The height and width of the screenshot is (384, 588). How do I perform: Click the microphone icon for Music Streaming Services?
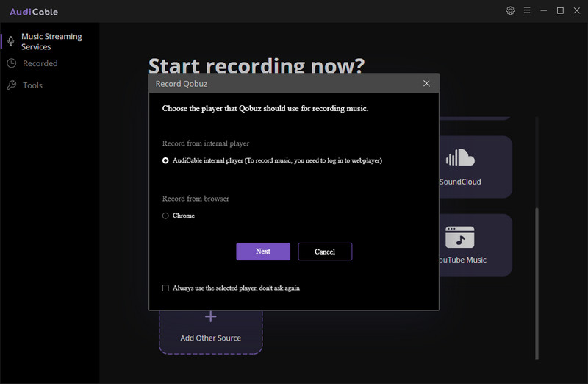pyautogui.click(x=11, y=41)
